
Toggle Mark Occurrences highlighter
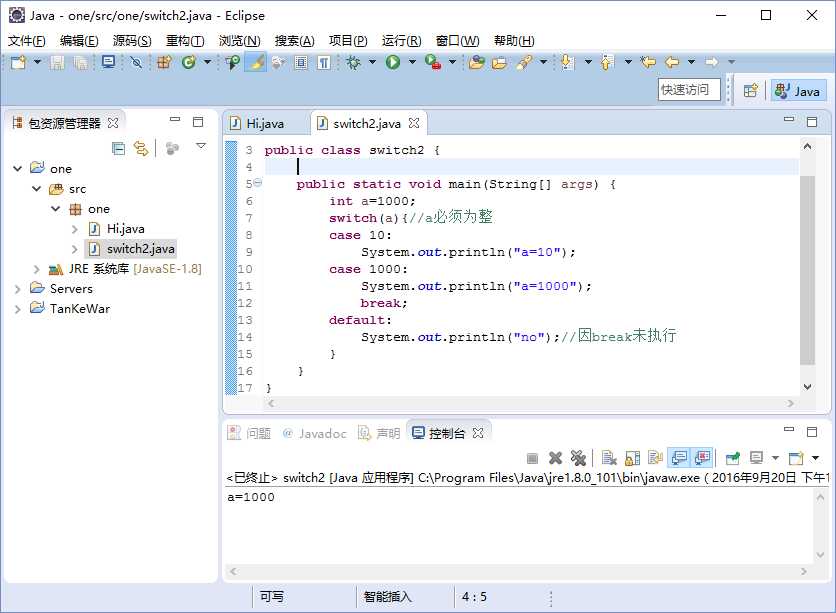256,62
